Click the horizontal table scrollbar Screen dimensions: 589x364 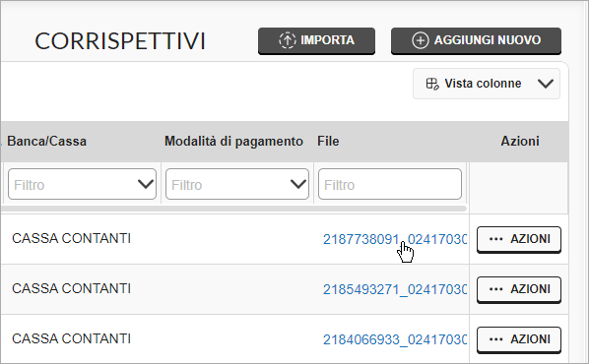coord(233,209)
